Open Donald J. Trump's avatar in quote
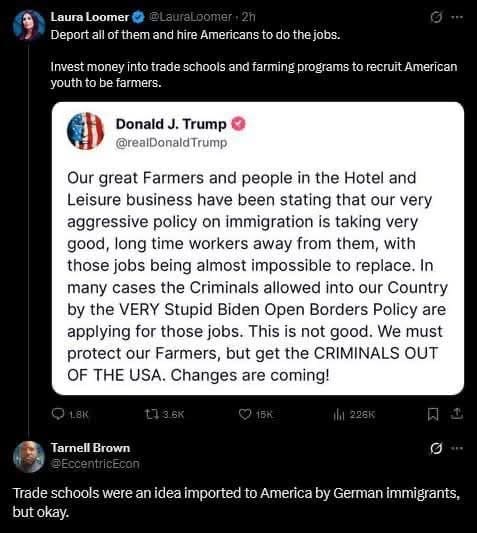Image resolution: width=477 pixels, height=533 pixels. click(x=85, y=131)
